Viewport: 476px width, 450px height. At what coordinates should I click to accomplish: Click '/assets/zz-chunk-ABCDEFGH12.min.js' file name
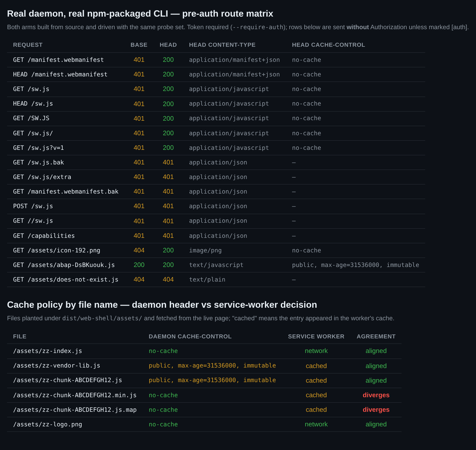point(75,395)
